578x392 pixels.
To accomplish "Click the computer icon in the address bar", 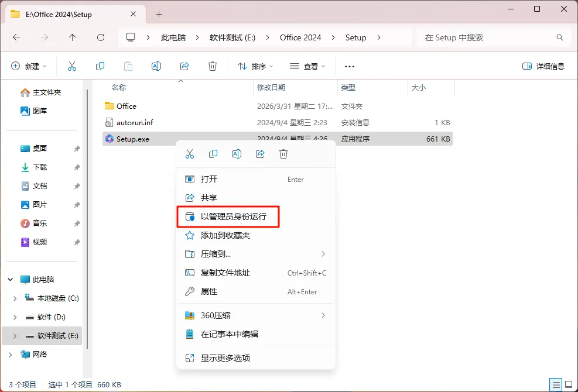I will [131, 37].
